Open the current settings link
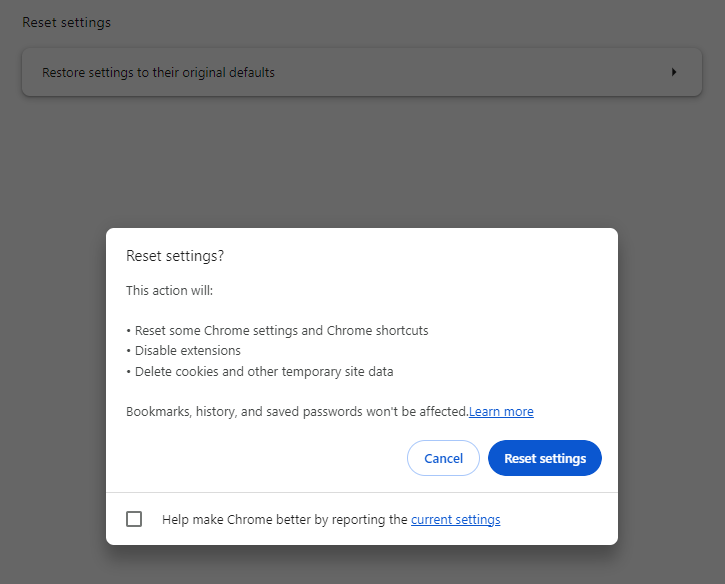This screenshot has width=725, height=584. (455, 519)
